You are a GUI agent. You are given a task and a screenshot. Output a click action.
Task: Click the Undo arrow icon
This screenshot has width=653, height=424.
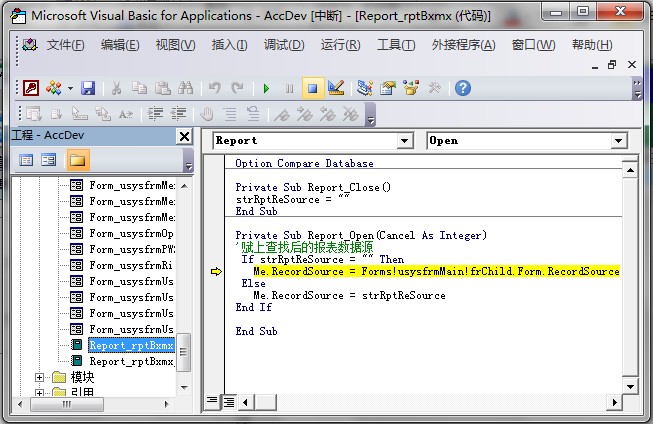tap(215, 88)
